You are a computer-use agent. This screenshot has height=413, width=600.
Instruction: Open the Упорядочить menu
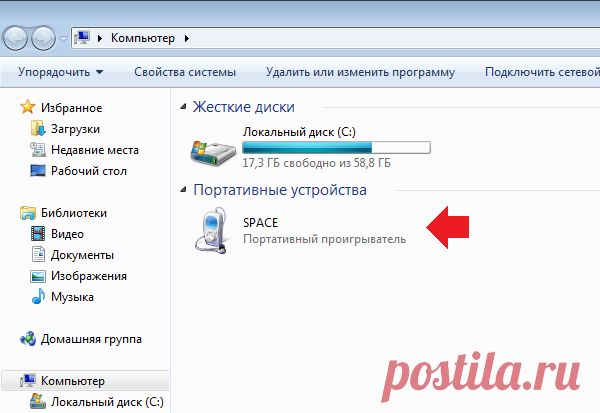60,72
